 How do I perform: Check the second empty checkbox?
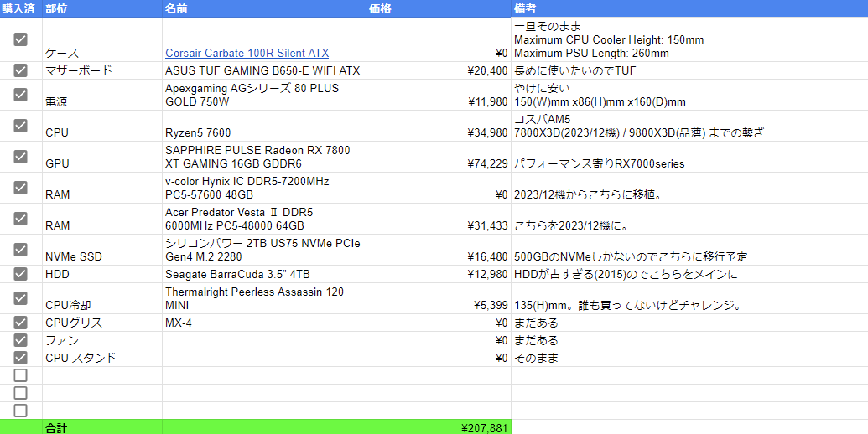20,393
